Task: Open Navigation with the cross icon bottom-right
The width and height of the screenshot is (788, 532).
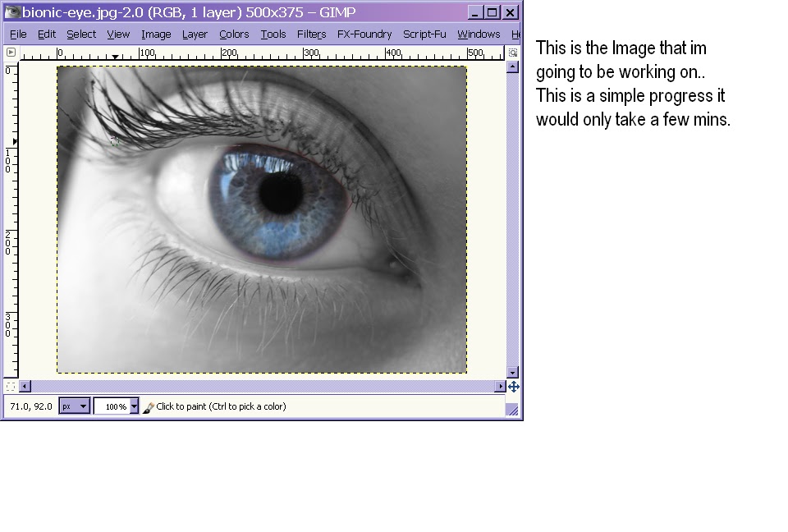Action: [x=513, y=387]
